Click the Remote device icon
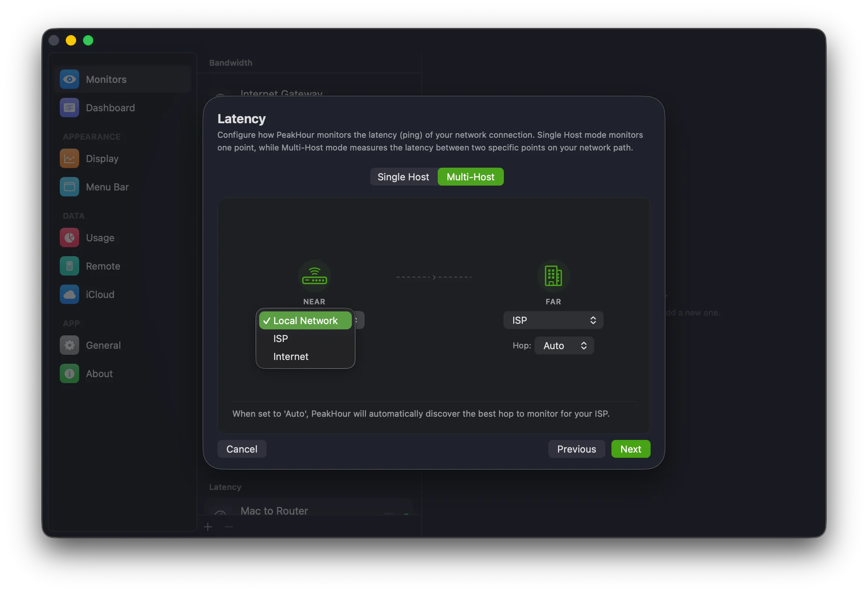 [69, 266]
